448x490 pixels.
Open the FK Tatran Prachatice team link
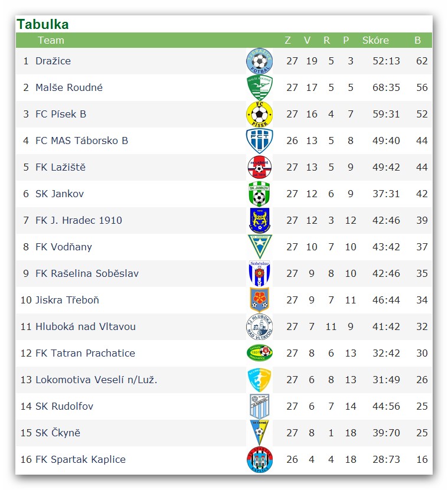point(85,353)
